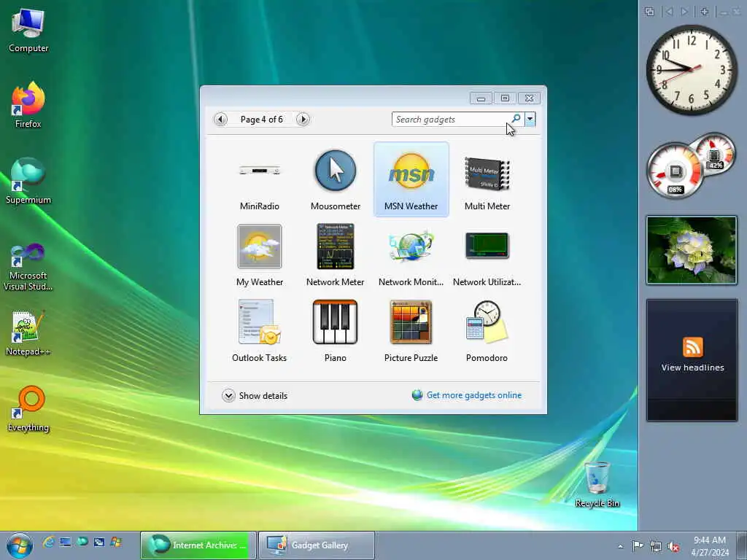Open the Recycle Bin

tap(597, 485)
